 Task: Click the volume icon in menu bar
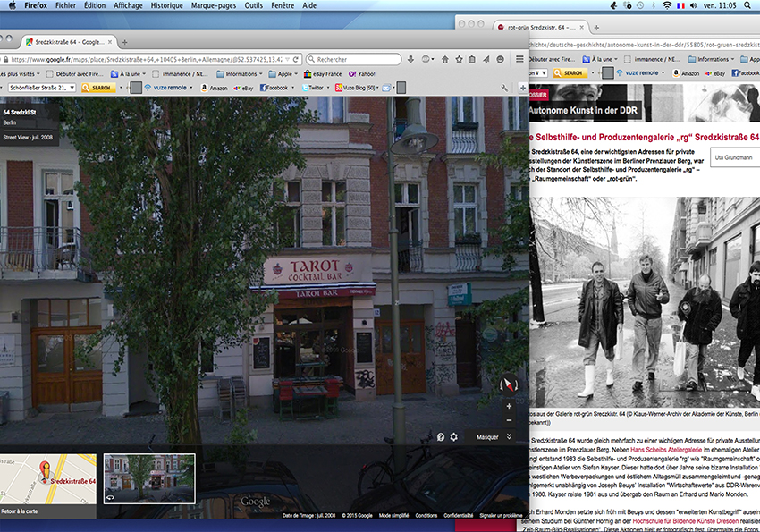[694, 5]
